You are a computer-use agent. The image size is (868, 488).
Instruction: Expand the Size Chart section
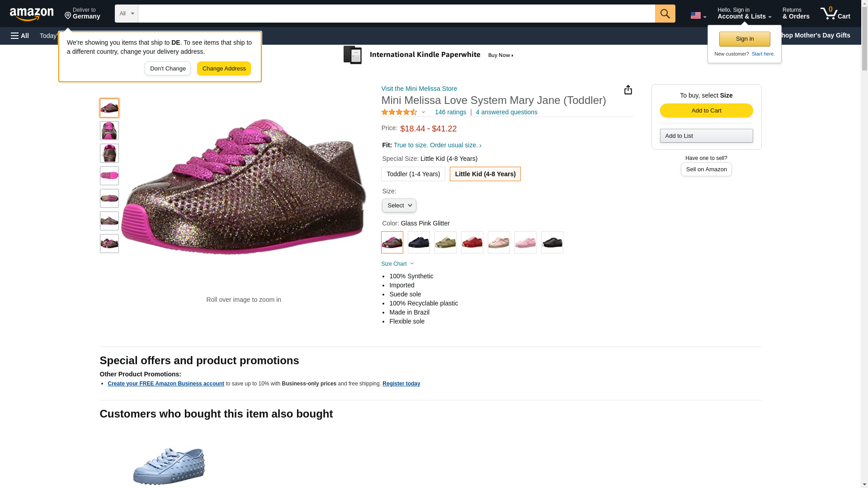coord(397,264)
